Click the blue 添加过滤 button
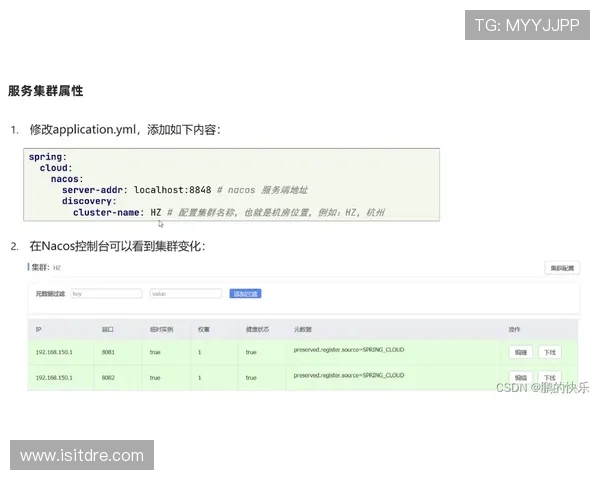This screenshot has width=600, height=480. click(x=245, y=294)
